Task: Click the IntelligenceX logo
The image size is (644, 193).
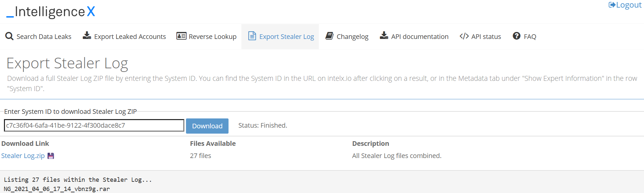Action: 51,12
